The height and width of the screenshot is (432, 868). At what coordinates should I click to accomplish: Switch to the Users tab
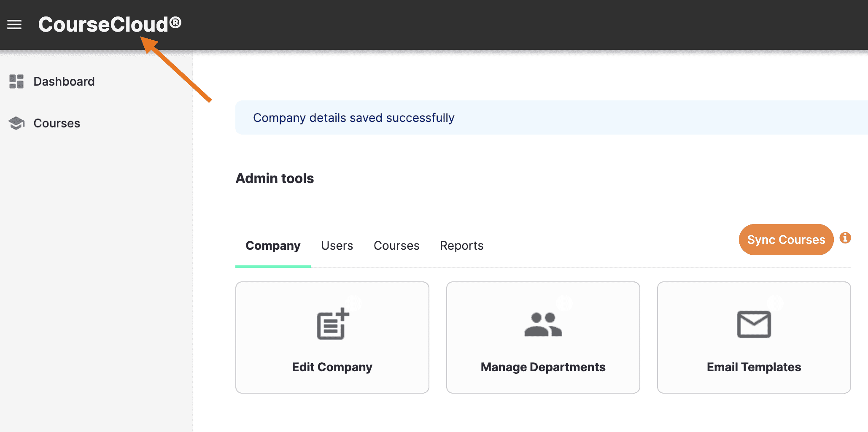337,246
